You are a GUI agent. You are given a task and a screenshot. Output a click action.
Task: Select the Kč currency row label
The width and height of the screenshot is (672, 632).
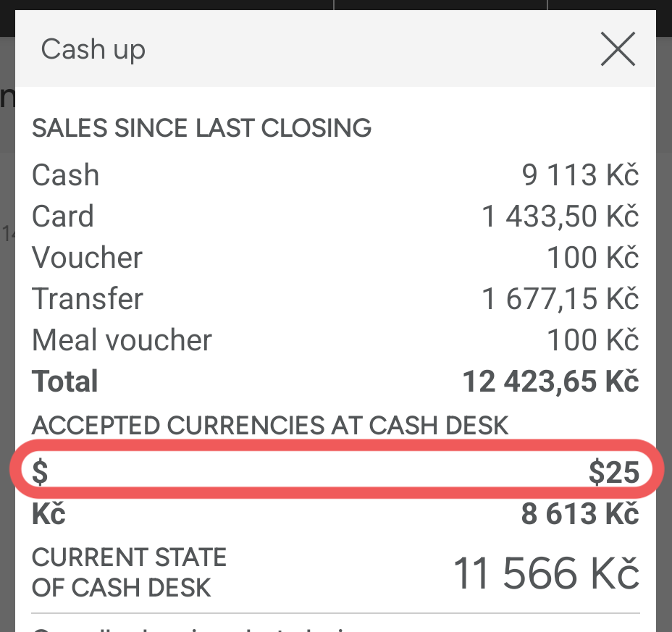[49, 514]
